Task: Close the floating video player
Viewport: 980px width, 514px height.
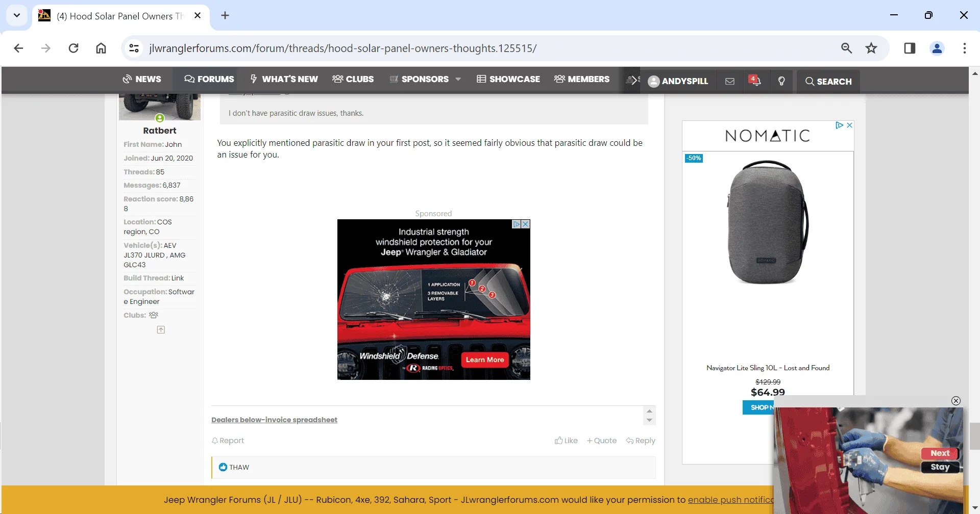Action: (956, 401)
